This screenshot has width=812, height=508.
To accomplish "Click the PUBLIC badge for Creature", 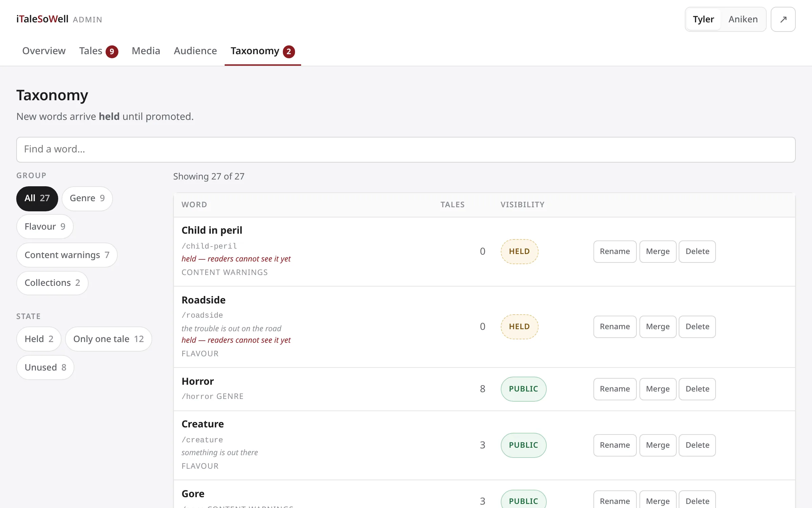I will [523, 445].
